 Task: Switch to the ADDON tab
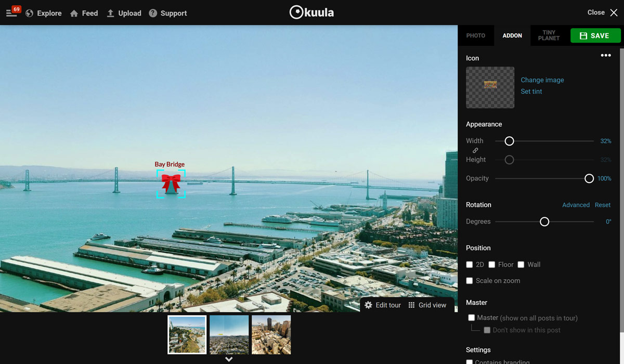click(512, 35)
